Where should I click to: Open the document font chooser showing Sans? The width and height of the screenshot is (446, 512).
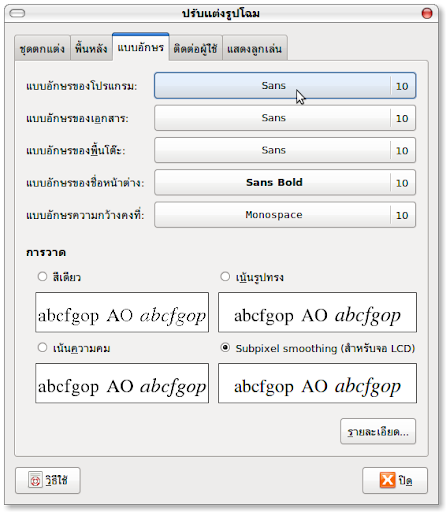pos(285,118)
